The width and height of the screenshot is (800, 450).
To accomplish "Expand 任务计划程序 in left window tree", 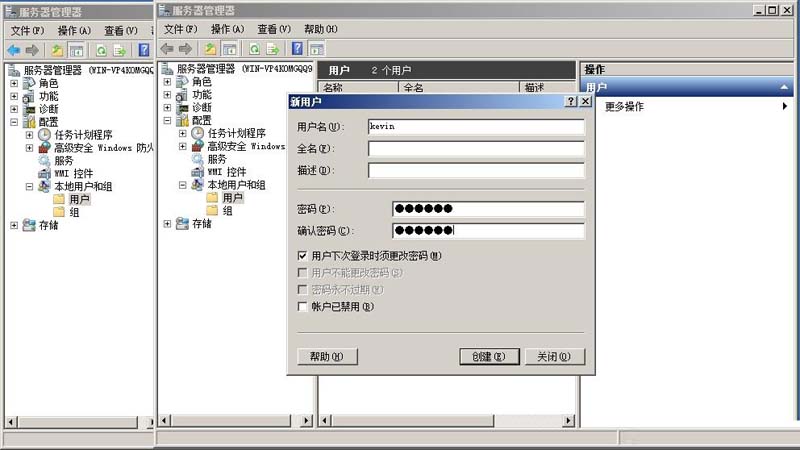I will pyautogui.click(x=30, y=135).
